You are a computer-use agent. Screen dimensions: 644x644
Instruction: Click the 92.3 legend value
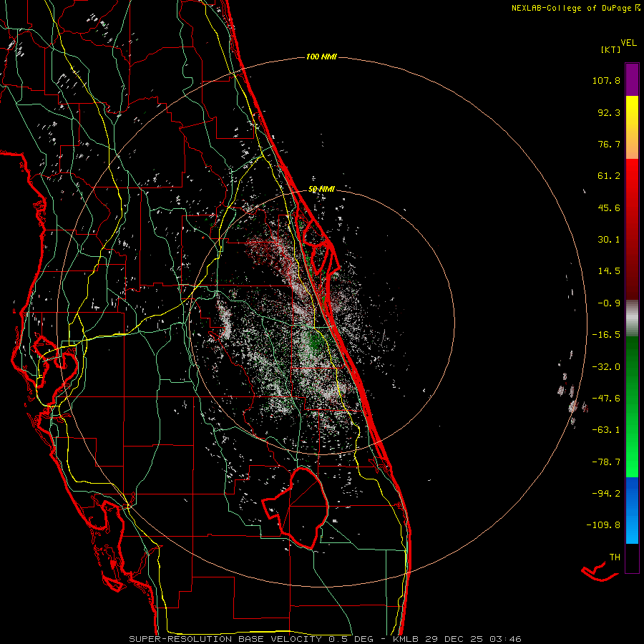609,112
